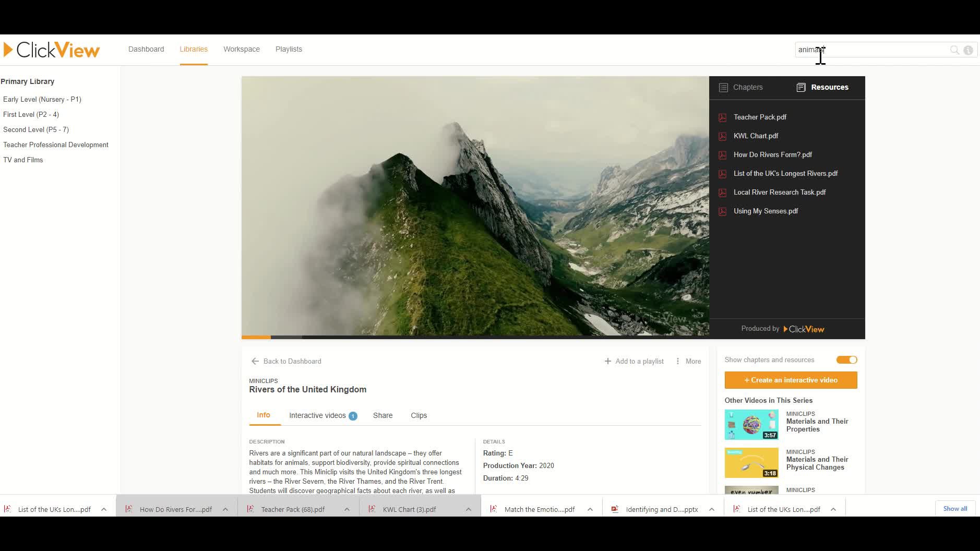
Task: Click the ClickView logo
Action: coord(51,49)
